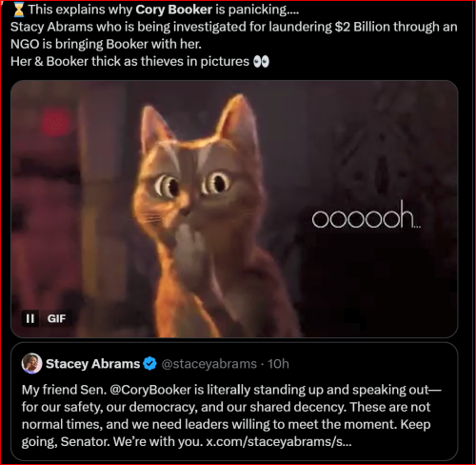Click the eyes emoji after 'pictures'

(x=261, y=62)
